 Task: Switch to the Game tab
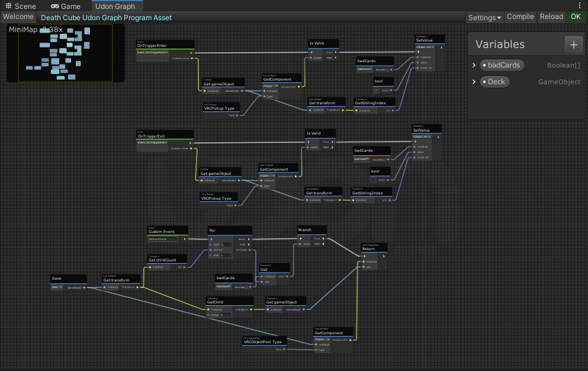(66, 6)
